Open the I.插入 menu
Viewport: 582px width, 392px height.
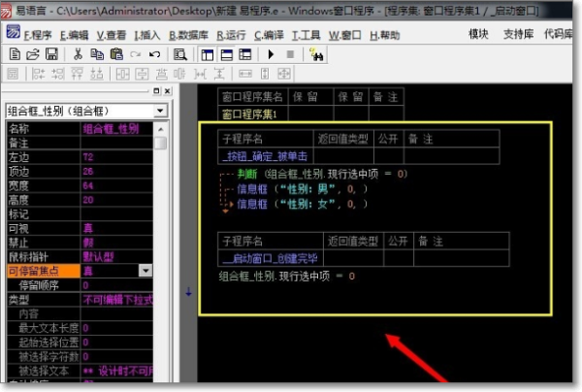(x=147, y=35)
